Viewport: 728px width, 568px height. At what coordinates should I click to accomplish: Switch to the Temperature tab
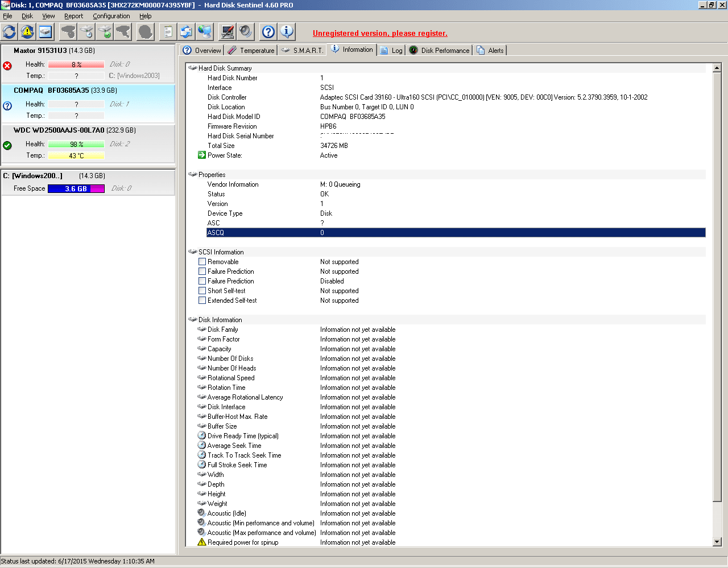[x=251, y=50]
